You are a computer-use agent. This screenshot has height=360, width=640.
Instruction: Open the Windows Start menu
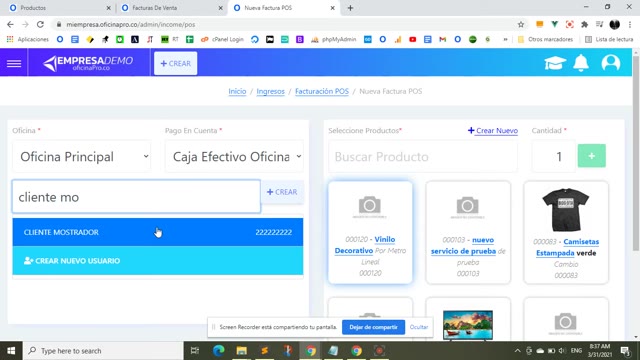11,351
